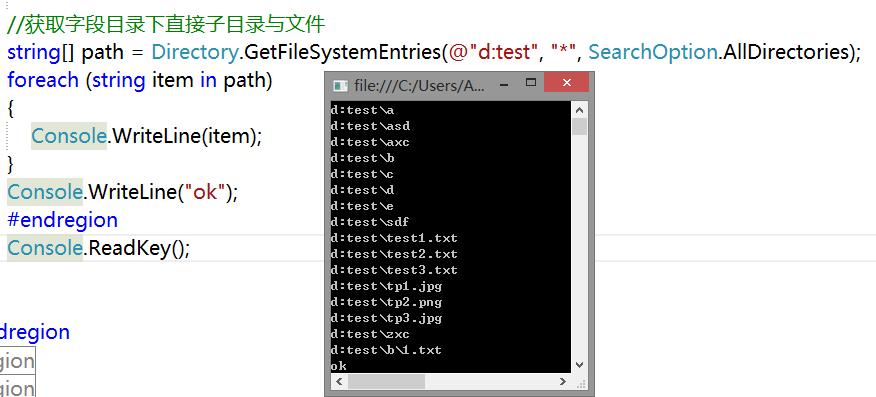The height and width of the screenshot is (397, 876).
Task: Click the Console.ReadKey() line
Action: point(99,247)
